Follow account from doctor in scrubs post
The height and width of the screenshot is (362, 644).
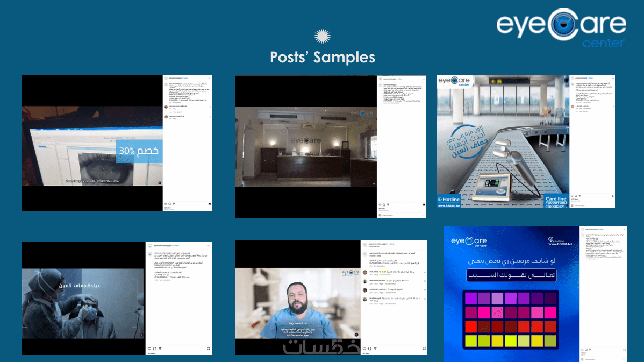coord(391,244)
